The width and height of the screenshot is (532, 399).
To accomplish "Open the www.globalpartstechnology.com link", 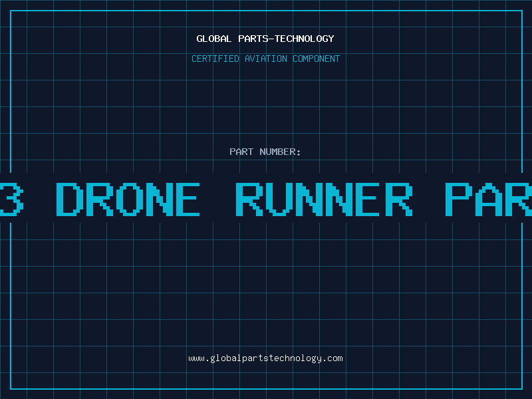I will (265, 358).
